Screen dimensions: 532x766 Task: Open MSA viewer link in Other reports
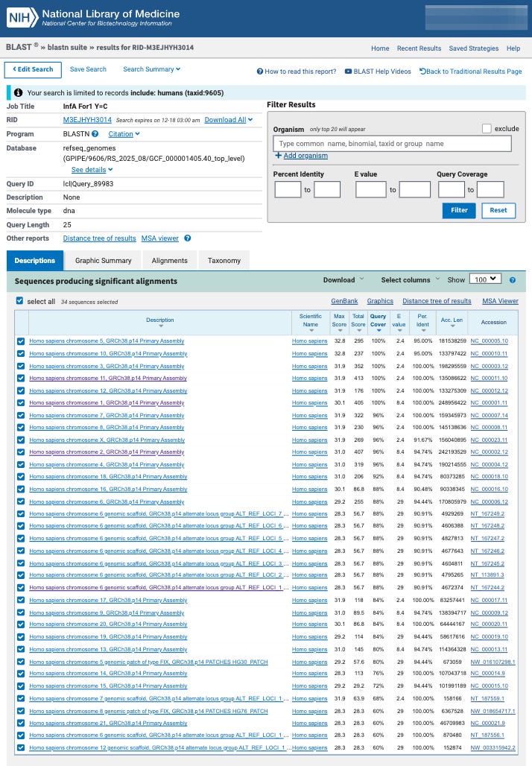click(x=159, y=238)
